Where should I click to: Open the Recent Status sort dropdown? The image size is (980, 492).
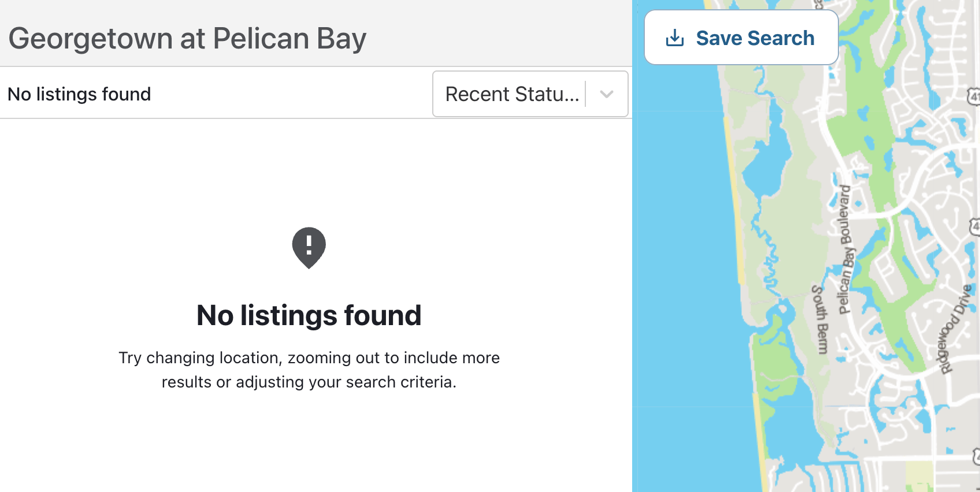pos(530,94)
